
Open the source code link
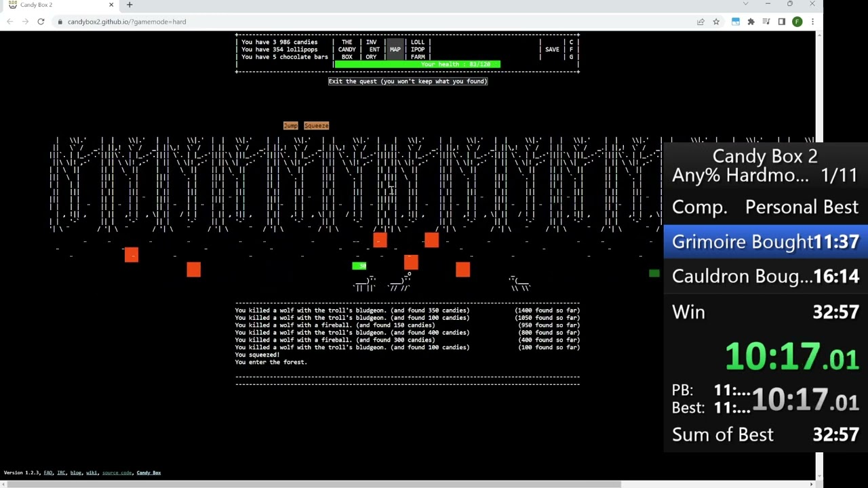coord(117,472)
